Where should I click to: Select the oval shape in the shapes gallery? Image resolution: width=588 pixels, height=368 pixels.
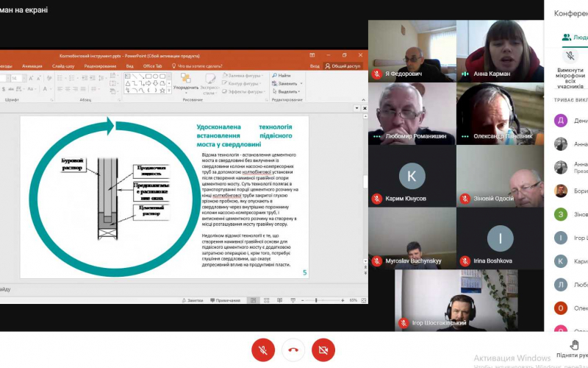tap(156, 77)
